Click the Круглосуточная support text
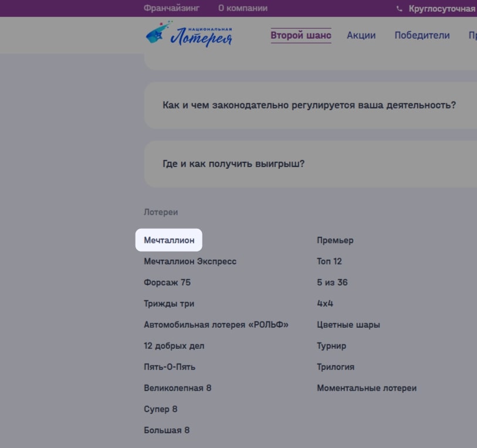Viewport: 477px width, 448px height. (442, 9)
